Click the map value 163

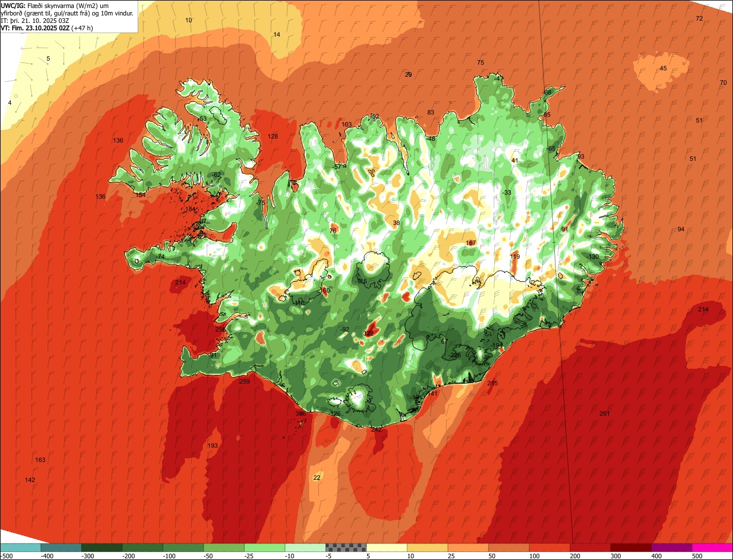(x=40, y=460)
